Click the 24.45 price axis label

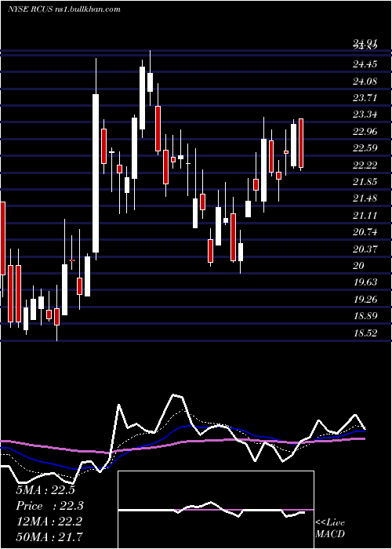pos(365,64)
